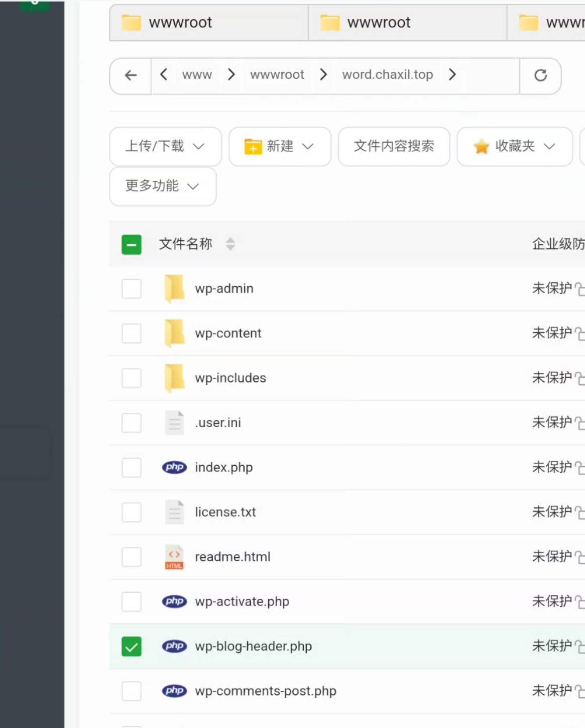This screenshot has width=585, height=728.
Task: Click the license.txt document icon
Action: [x=174, y=512]
